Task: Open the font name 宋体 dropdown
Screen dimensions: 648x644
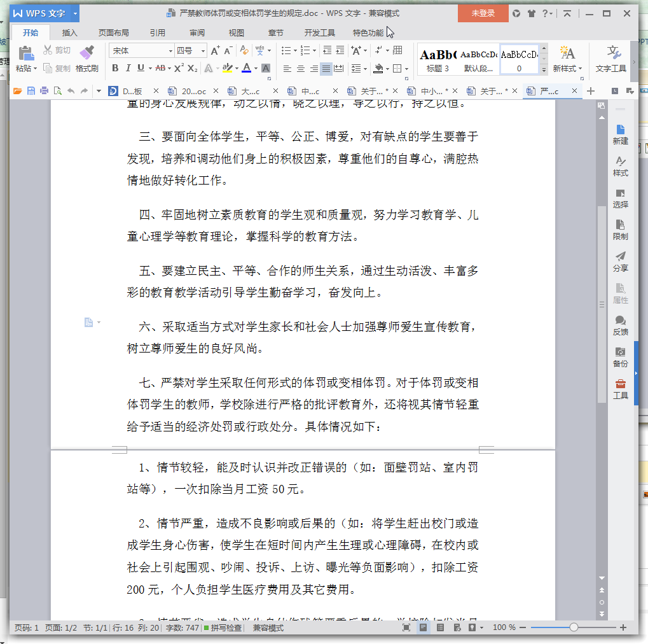Action: (x=170, y=51)
